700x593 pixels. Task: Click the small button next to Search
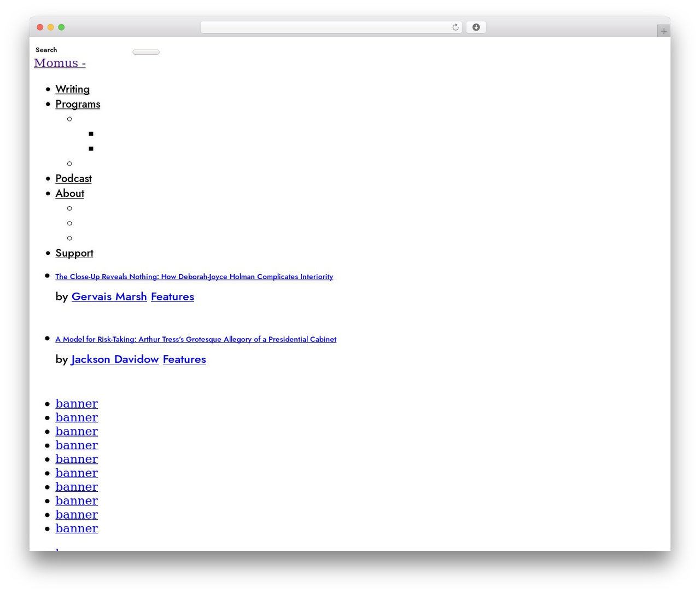click(146, 52)
